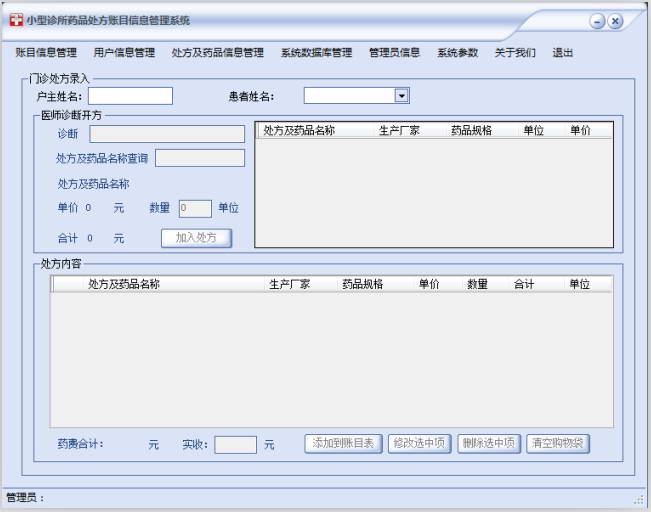The height and width of the screenshot is (512, 651).
Task: Click 单价 header in 处方内容 table
Action: 429,284
